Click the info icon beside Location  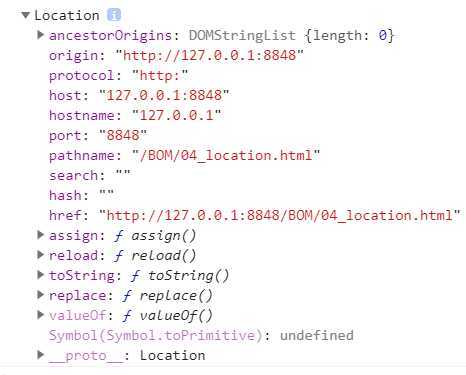pyautogui.click(x=114, y=15)
